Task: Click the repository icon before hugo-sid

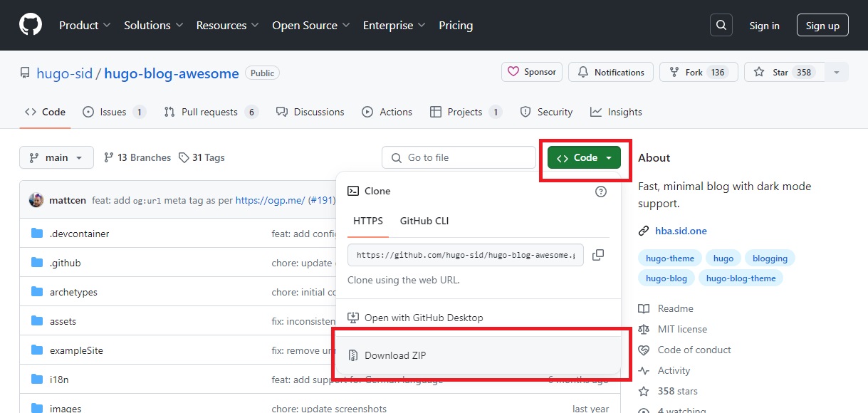Action: click(25, 73)
